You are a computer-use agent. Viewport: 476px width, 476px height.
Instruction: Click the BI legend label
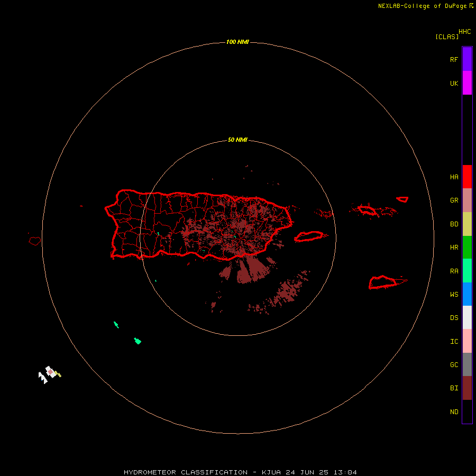coord(454,388)
